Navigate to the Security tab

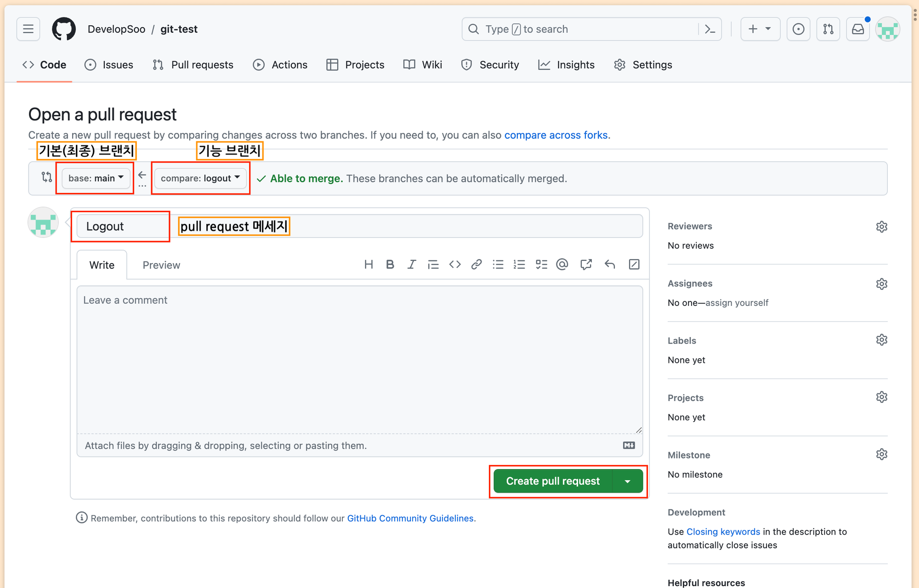[499, 65]
